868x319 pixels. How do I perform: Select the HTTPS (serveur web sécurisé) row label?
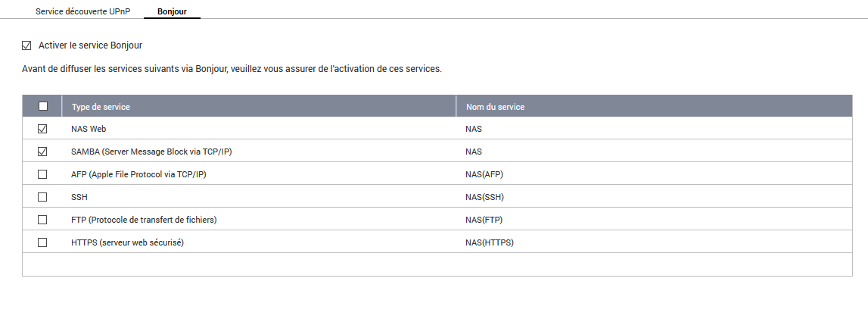[128, 242]
